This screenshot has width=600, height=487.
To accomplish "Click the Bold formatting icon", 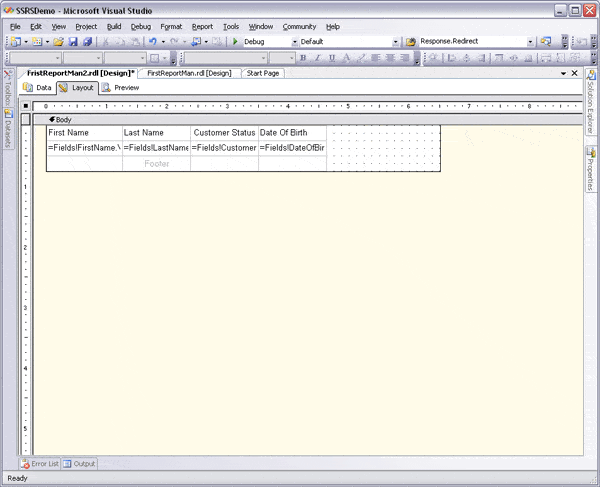I will tap(303, 58).
